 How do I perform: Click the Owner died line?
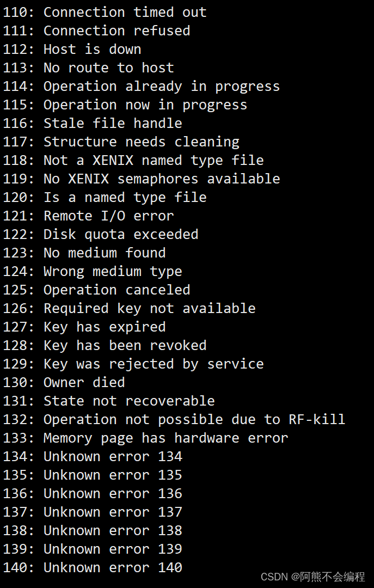tap(64, 382)
